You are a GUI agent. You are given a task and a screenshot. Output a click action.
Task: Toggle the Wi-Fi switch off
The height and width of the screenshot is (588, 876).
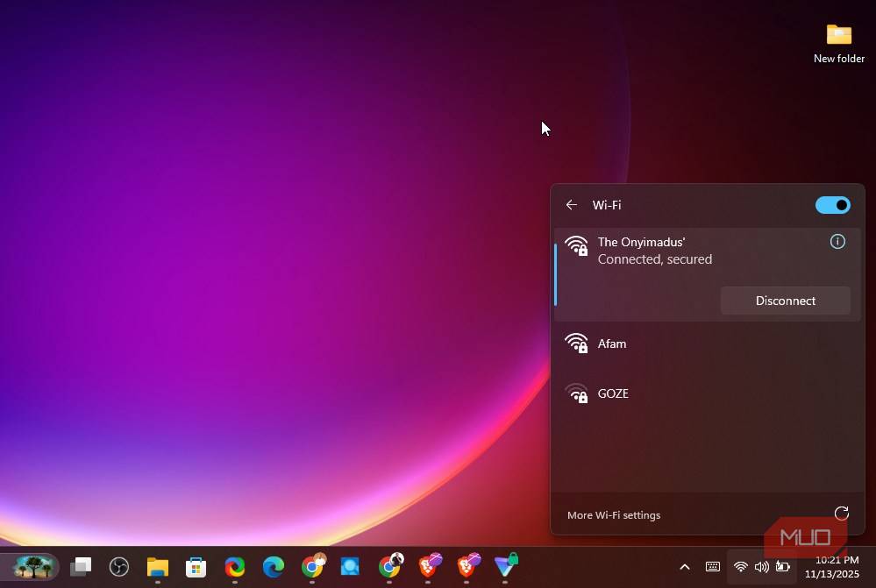pyautogui.click(x=832, y=205)
